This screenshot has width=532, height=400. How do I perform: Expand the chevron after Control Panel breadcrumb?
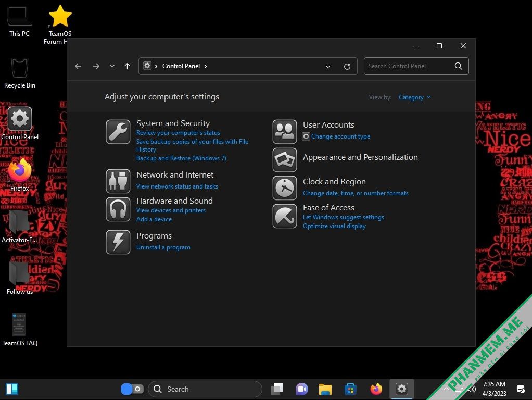click(x=206, y=66)
